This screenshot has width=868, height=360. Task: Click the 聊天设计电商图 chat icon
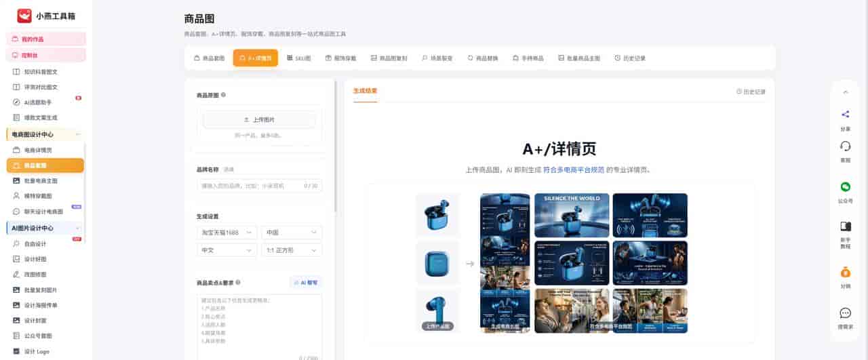coord(17,212)
